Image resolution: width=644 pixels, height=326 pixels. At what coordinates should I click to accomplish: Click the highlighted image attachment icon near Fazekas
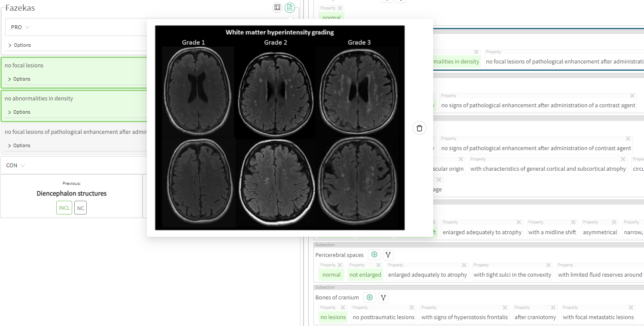tap(290, 7)
